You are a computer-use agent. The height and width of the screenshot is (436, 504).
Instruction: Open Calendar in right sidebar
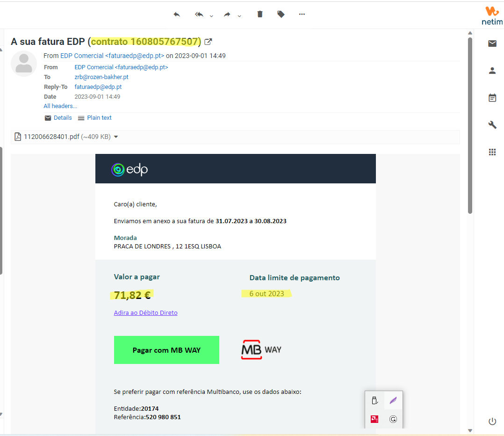pyautogui.click(x=492, y=97)
